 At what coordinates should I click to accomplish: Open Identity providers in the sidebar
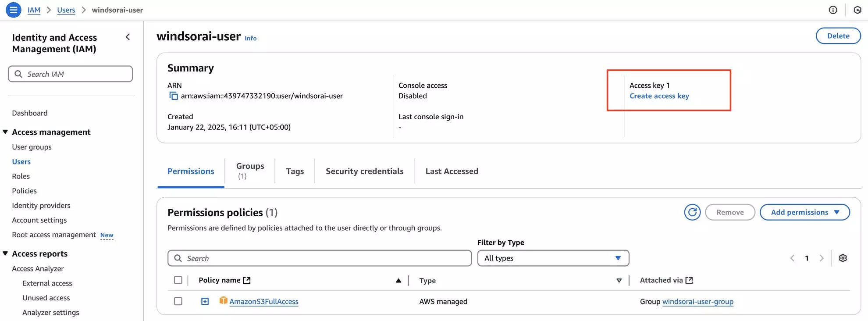(41, 206)
